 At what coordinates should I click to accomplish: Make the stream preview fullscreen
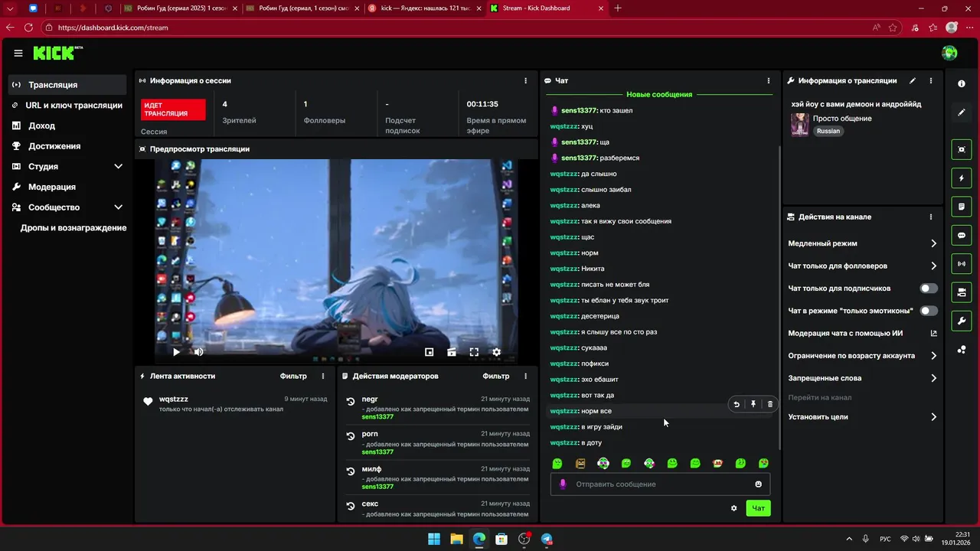474,352
